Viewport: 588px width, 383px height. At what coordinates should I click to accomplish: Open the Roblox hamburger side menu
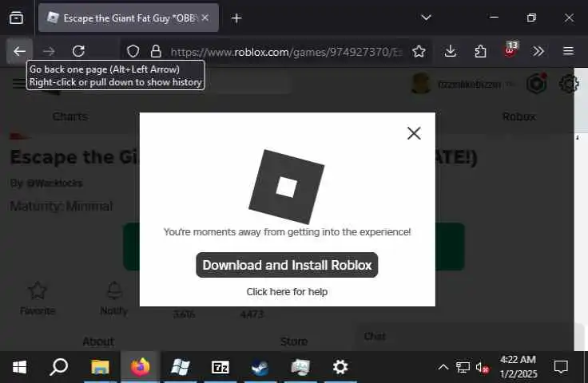(19, 84)
